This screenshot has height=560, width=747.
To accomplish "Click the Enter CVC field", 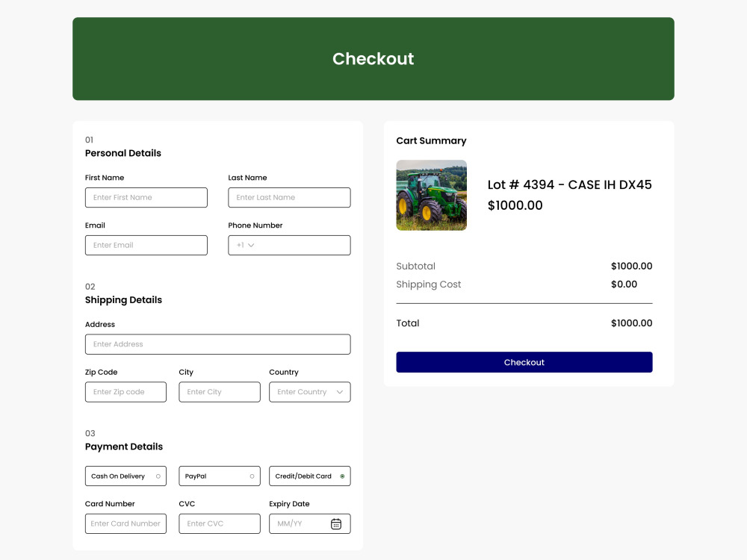I will pyautogui.click(x=219, y=523).
